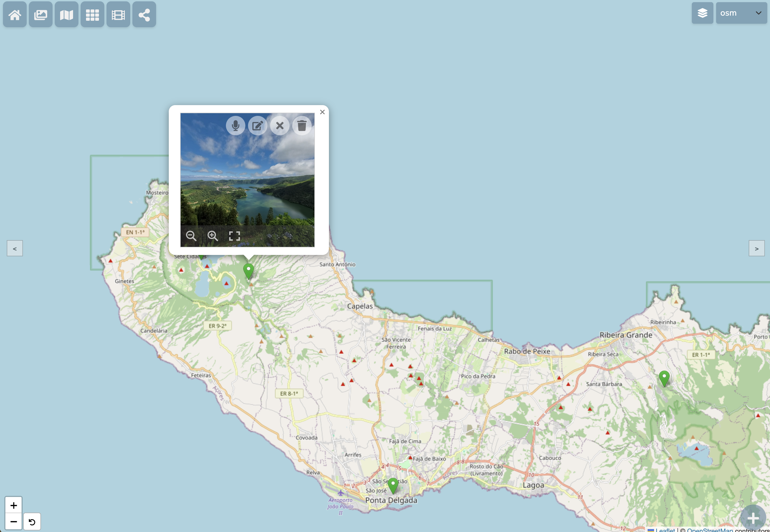Share the current map
This screenshot has width=770, height=532.
(144, 14)
